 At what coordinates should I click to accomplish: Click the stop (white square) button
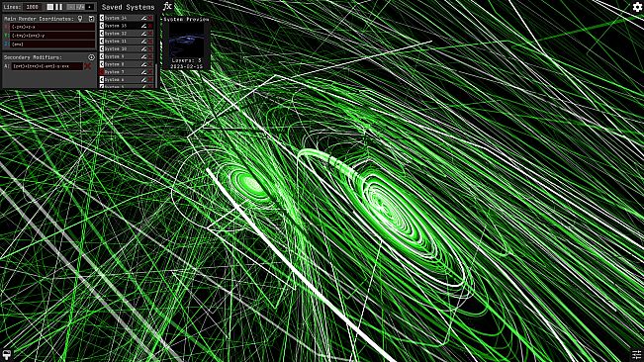[x=50, y=7]
